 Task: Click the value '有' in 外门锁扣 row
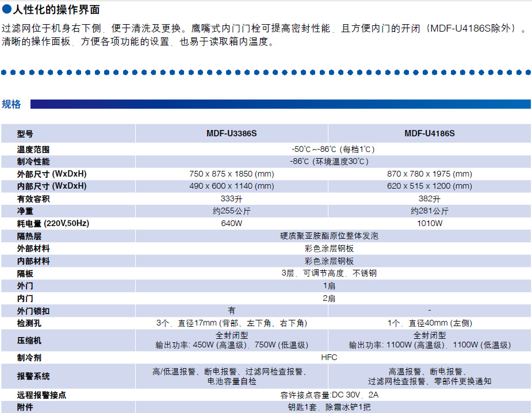tap(231, 311)
